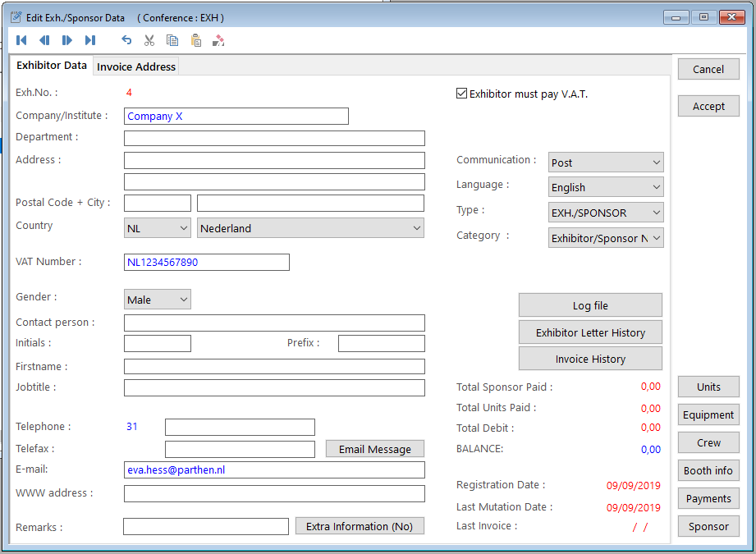Click into the E-mail input field
The width and height of the screenshot is (756, 554).
274,470
